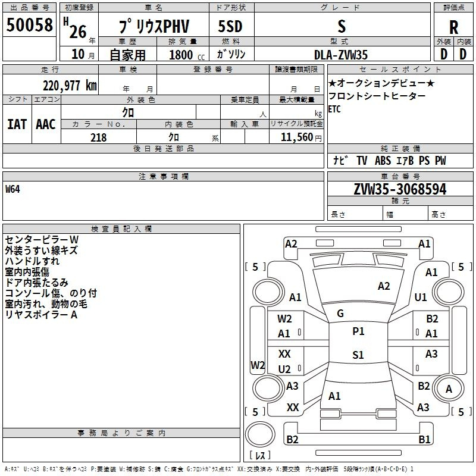Screen dimensions: 476x476
Task: Click the fuel type ガソリン
Action: pos(231,54)
